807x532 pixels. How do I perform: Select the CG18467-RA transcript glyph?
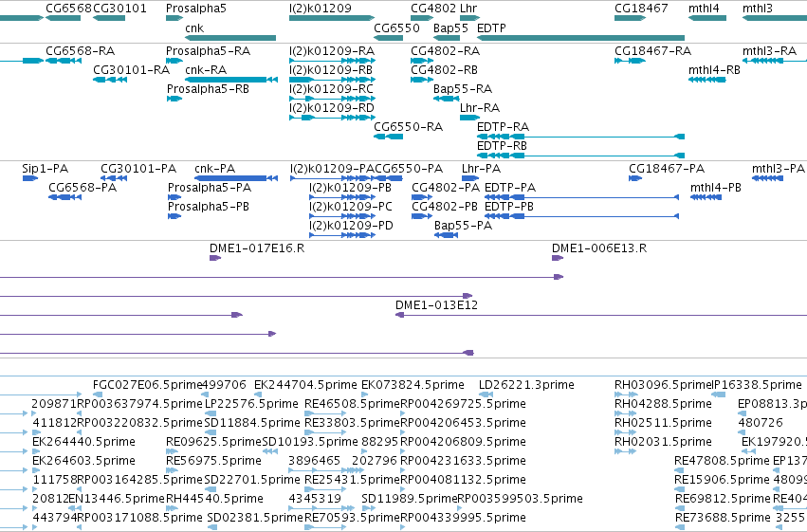click(630, 61)
